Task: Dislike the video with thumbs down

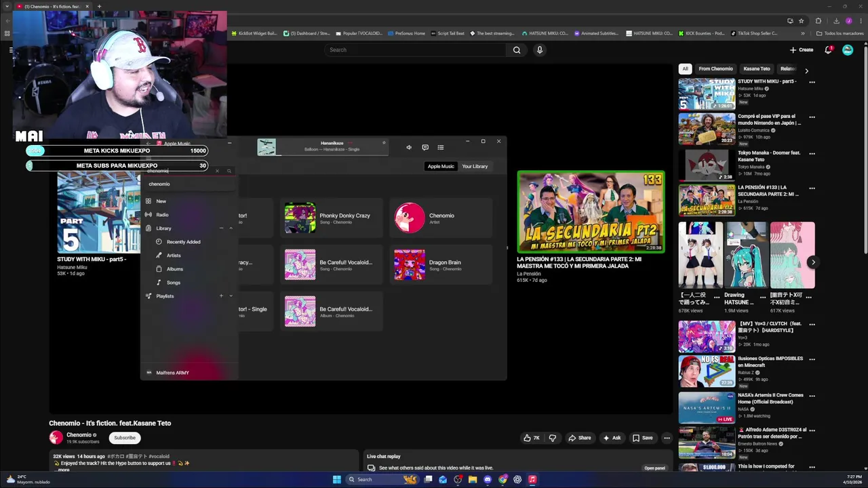Action: click(553, 438)
